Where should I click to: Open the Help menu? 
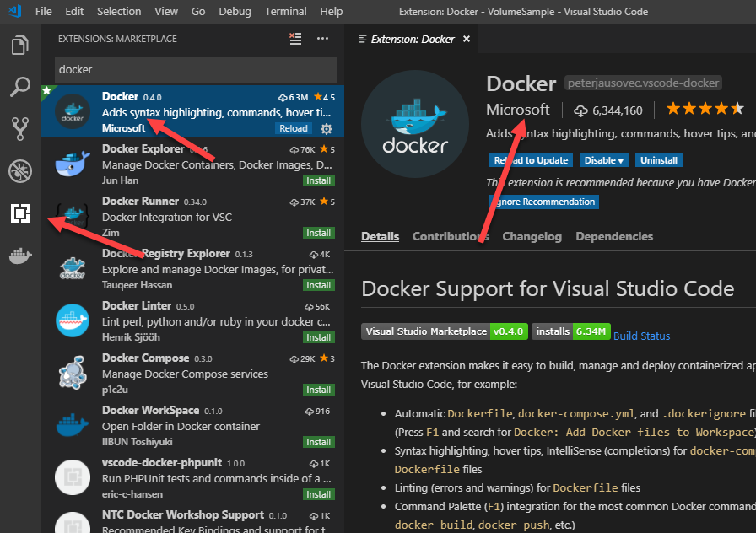click(332, 12)
